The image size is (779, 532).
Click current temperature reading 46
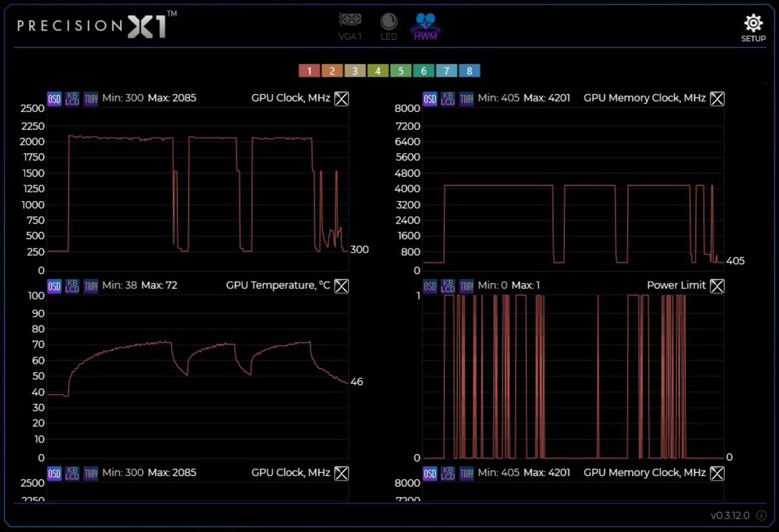(x=357, y=382)
